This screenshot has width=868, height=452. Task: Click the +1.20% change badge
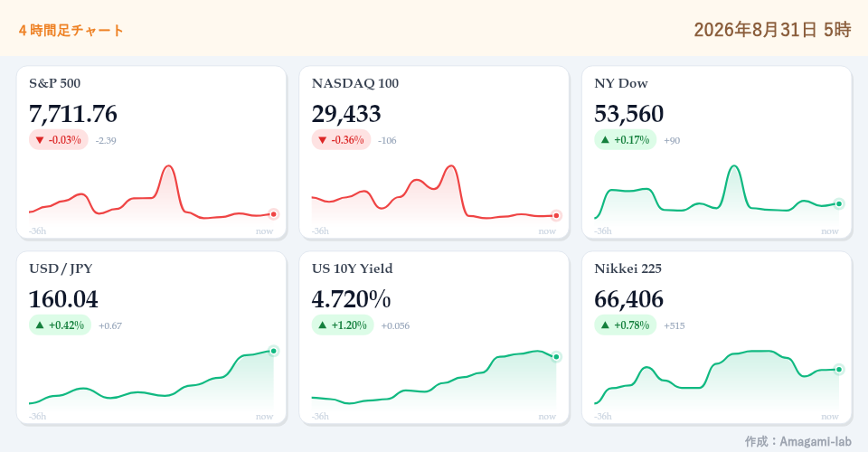pyautogui.click(x=343, y=325)
